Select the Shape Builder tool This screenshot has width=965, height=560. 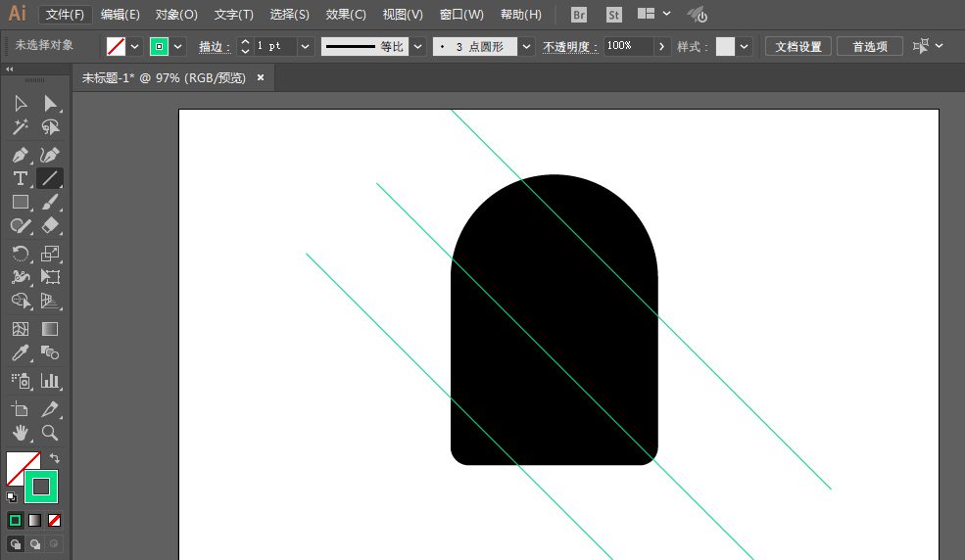tap(21, 301)
